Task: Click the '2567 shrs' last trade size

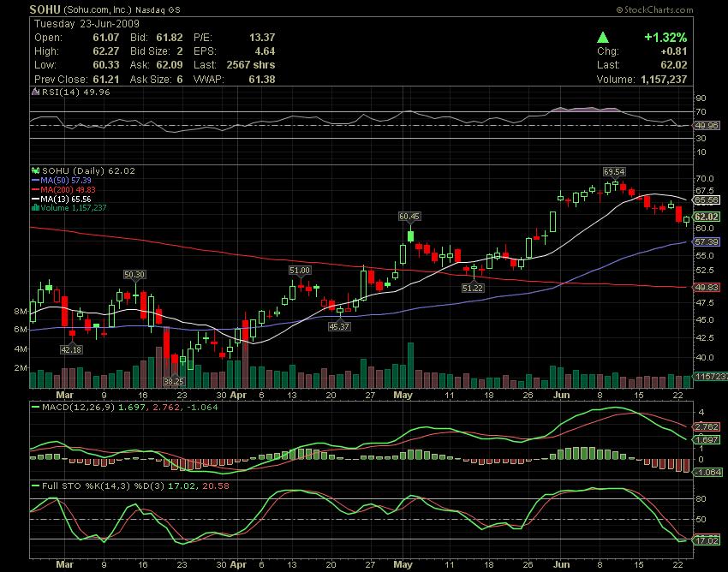Action: [251, 65]
